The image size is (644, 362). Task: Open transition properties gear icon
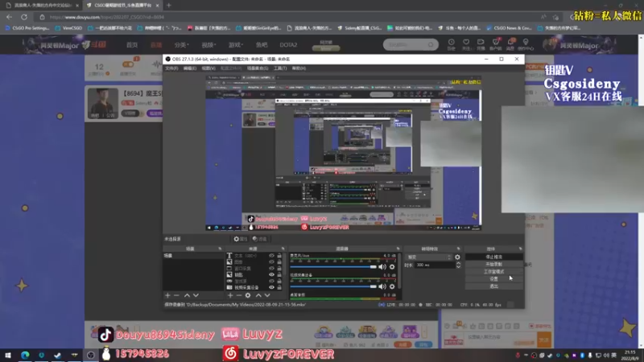click(457, 257)
